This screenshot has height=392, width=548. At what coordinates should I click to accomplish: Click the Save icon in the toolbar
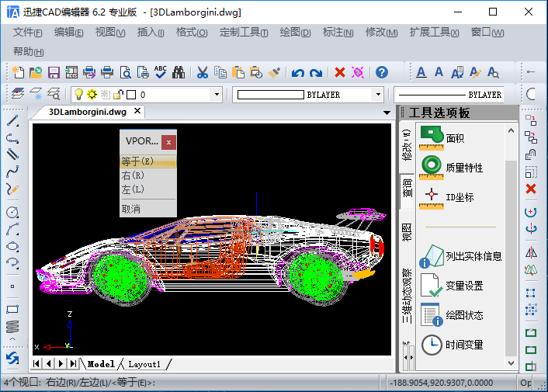(54, 72)
